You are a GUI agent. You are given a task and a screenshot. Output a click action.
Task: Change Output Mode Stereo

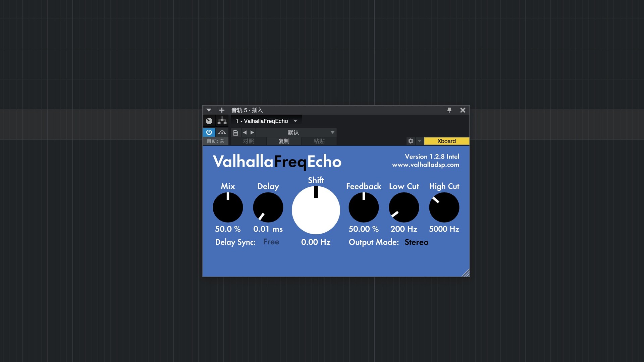(x=416, y=242)
